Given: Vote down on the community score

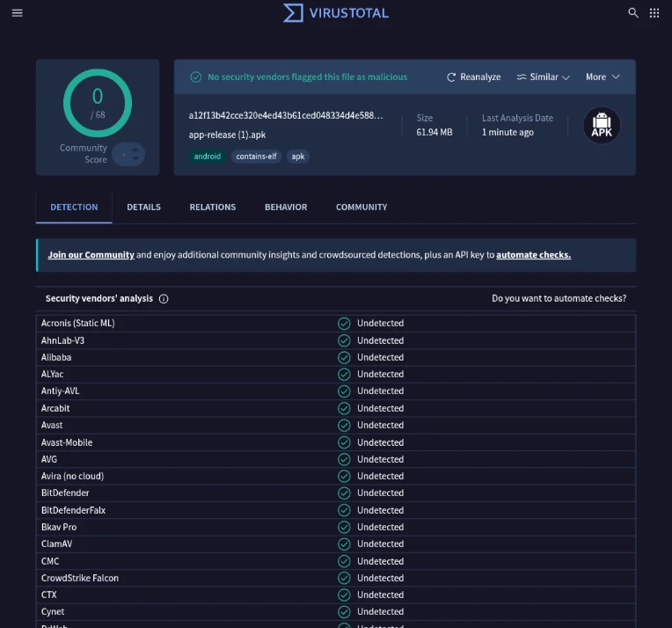Looking at the screenshot, I should click(135, 158).
